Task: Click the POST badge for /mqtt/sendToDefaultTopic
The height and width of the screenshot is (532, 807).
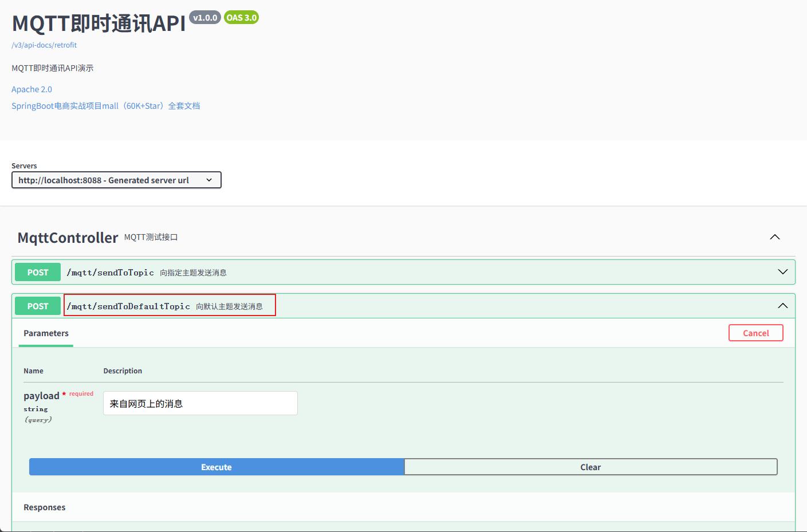Action: click(38, 306)
